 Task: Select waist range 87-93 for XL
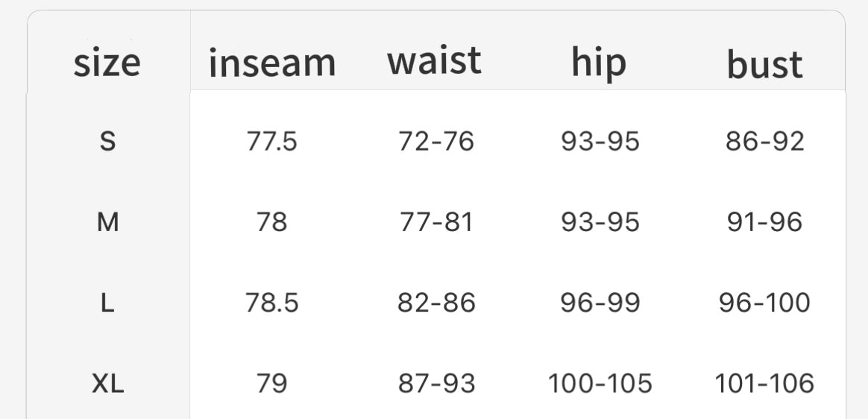[x=436, y=384]
